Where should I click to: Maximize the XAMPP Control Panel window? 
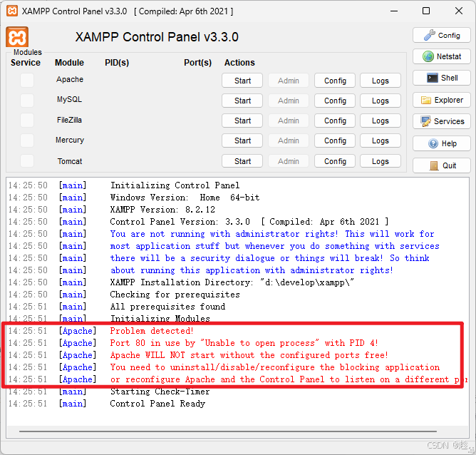pos(426,11)
